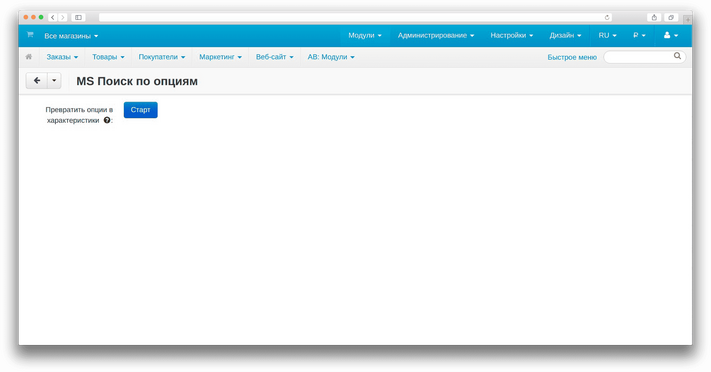Click browser forward navigation arrow

pos(63,17)
